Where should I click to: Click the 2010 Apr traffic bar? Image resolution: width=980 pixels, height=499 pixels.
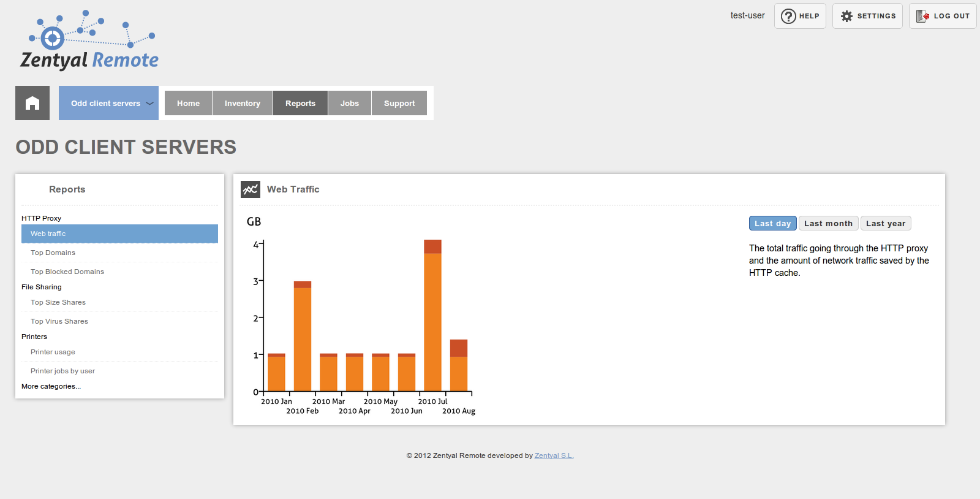(355, 372)
